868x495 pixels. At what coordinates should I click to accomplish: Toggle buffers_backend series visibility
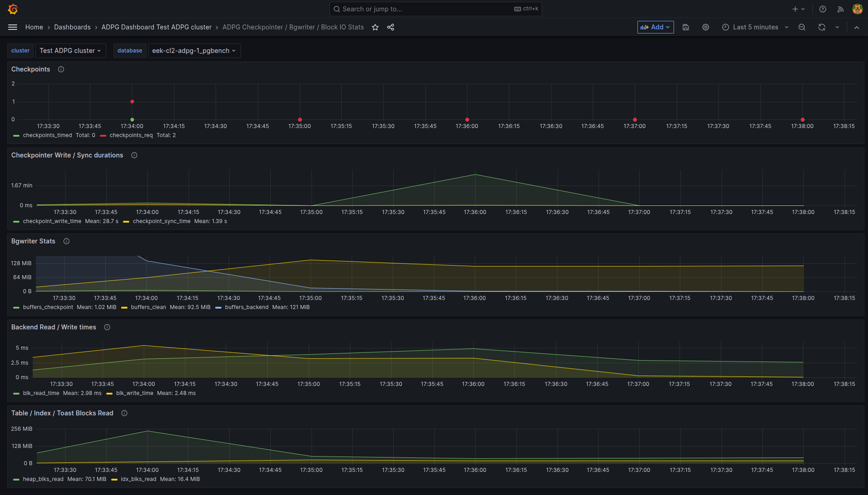point(246,307)
